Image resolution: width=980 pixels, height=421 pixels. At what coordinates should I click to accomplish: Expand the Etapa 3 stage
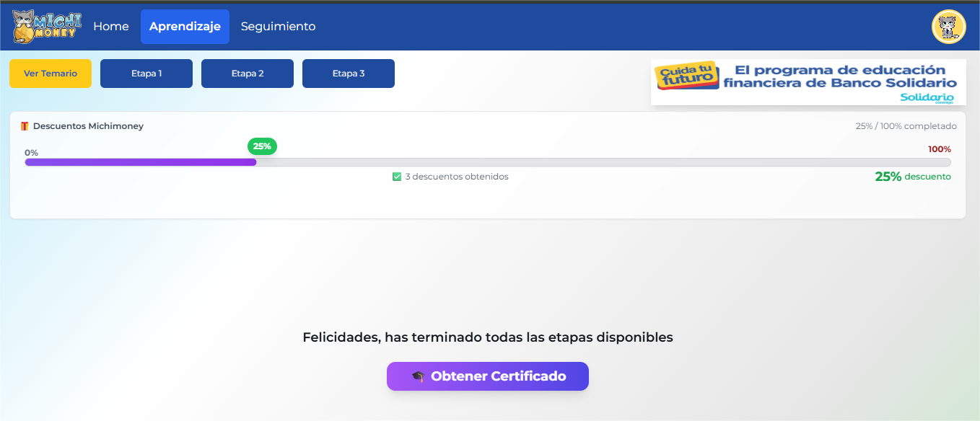(349, 73)
